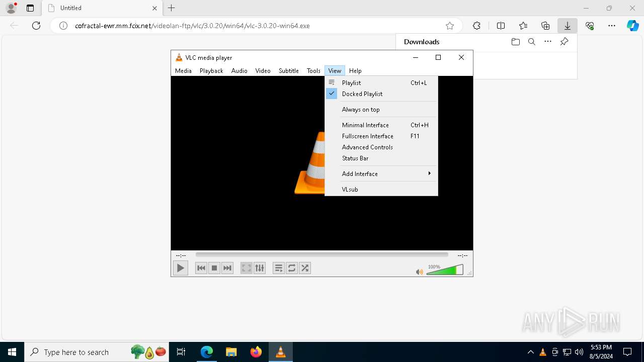Click the taskbar search box
Screen dimensions: 644x362
97,352
